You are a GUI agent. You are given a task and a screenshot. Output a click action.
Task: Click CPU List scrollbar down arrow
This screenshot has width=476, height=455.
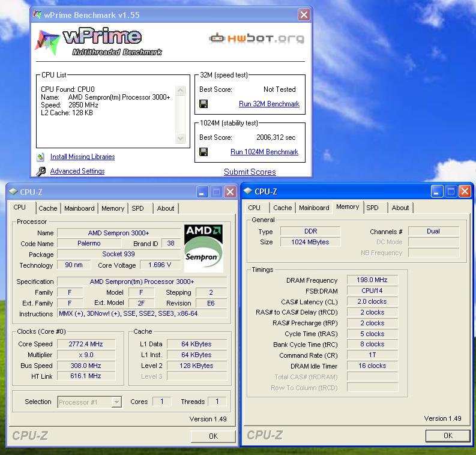pyautogui.click(x=180, y=138)
